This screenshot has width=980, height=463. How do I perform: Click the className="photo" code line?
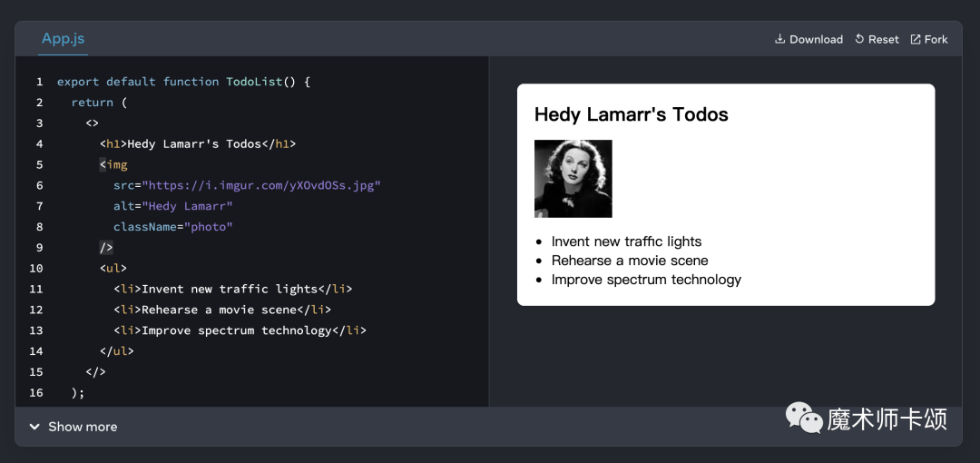point(173,227)
